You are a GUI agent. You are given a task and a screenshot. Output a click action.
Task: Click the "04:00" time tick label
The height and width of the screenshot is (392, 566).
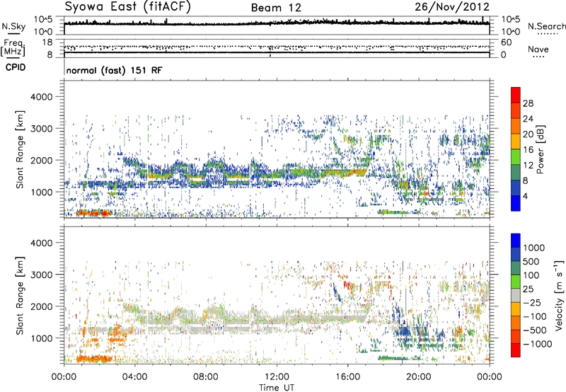click(135, 377)
